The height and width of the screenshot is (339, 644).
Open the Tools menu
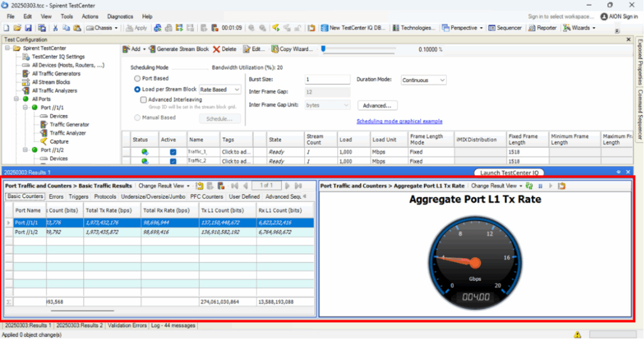67,16
